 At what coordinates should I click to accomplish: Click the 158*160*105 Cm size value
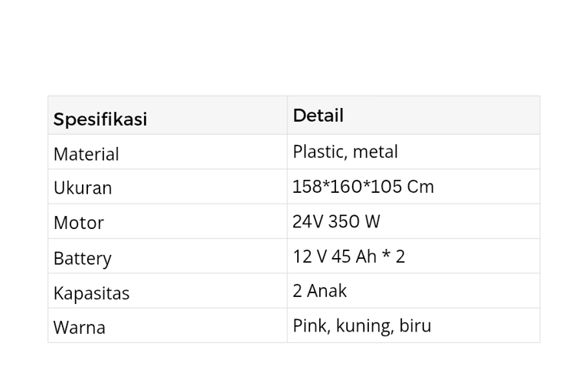(x=362, y=187)
